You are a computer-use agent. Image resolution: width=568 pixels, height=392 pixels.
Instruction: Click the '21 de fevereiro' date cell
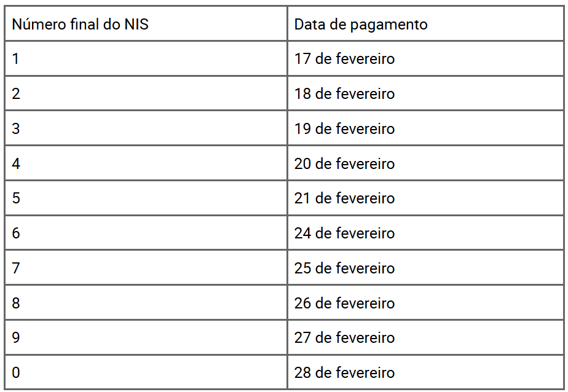click(x=425, y=198)
